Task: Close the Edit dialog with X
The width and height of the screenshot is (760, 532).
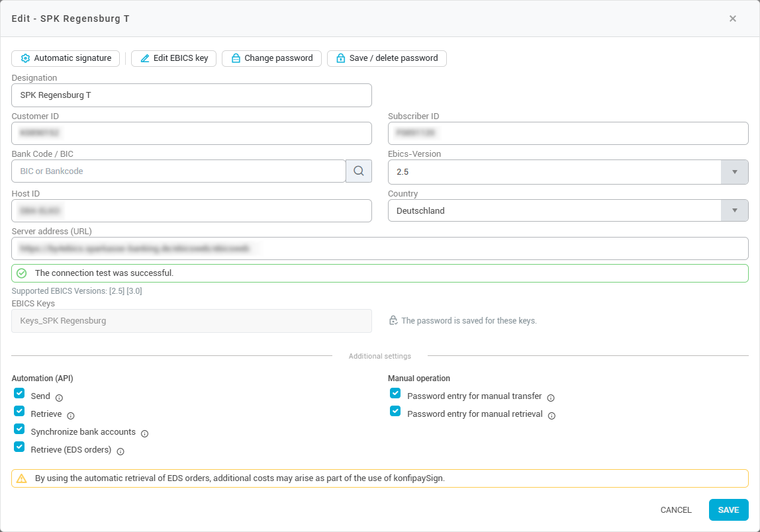Action: [x=732, y=19]
